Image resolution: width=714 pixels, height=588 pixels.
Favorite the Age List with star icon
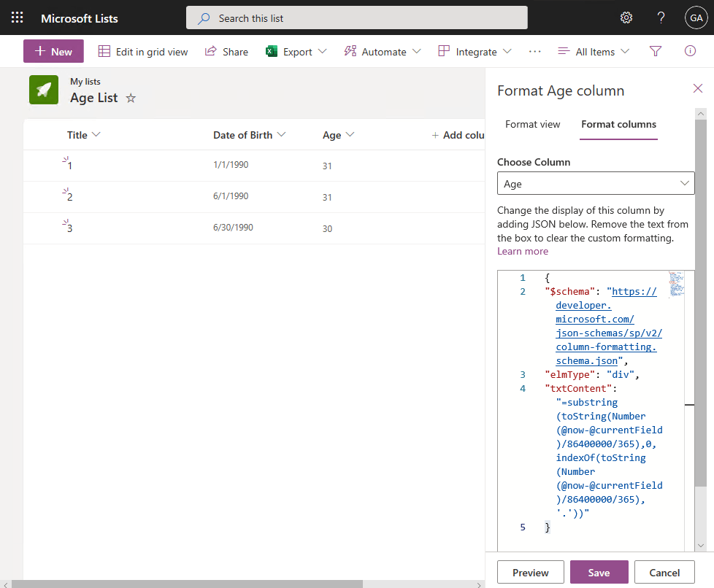[131, 98]
